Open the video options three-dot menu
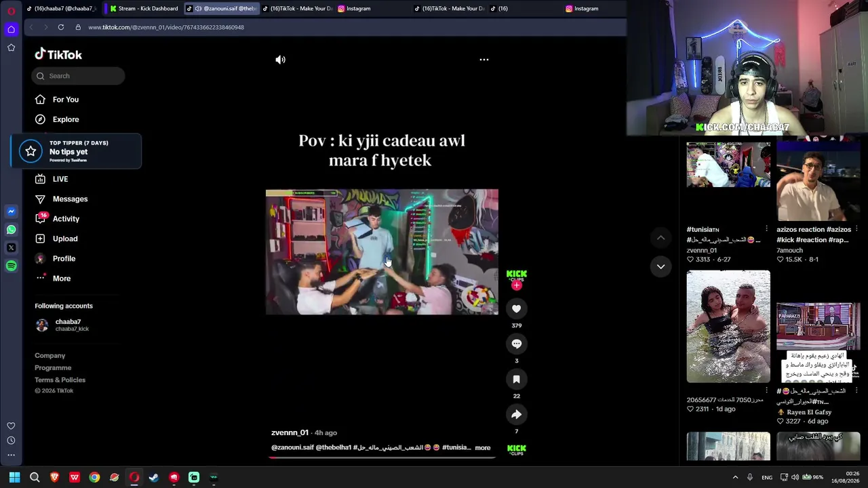This screenshot has height=488, width=868. pyautogui.click(x=484, y=60)
